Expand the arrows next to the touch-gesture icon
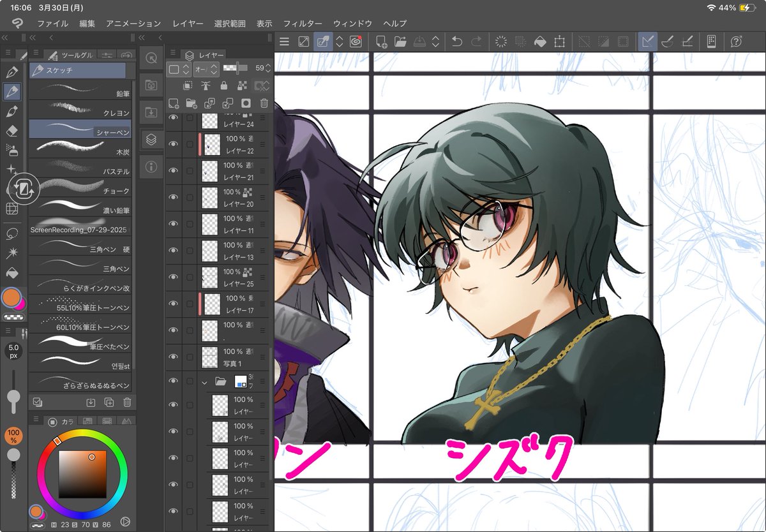 click(340, 41)
